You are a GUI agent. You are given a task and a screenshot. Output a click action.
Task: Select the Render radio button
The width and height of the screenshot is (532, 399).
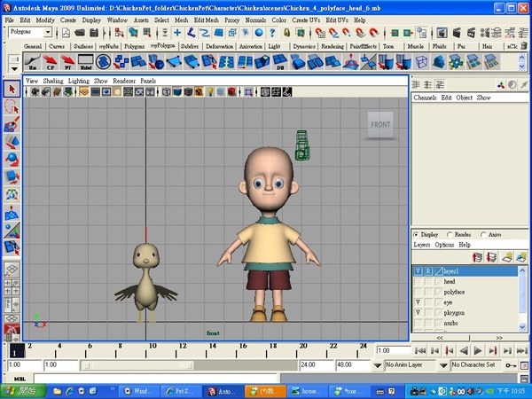point(450,234)
